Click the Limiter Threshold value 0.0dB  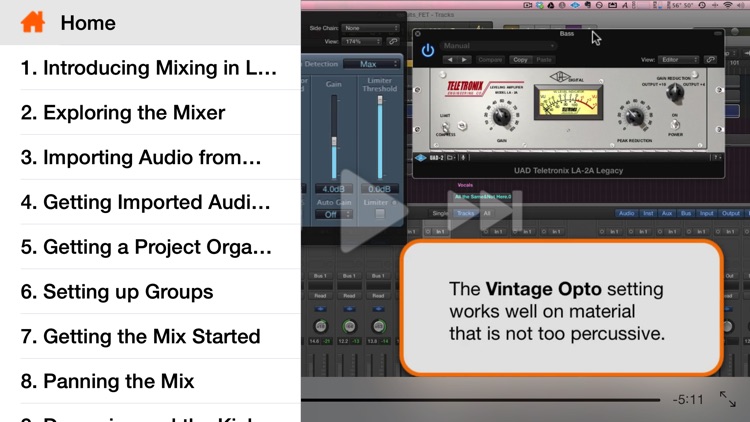(379, 189)
